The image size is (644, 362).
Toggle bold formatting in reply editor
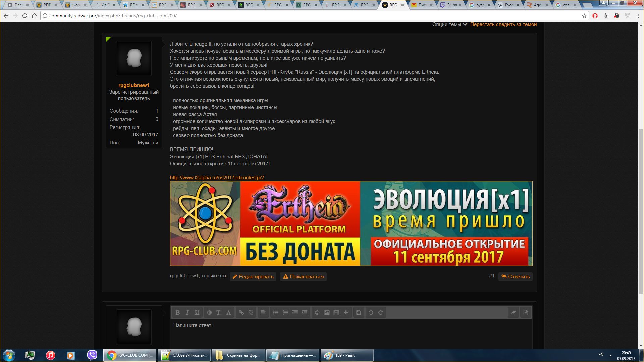pos(178,312)
